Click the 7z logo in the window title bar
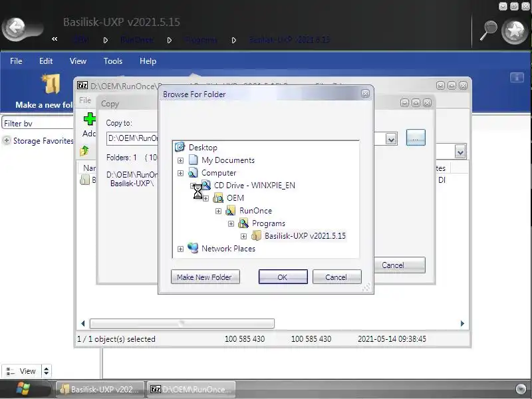The image size is (532, 399). 82,85
